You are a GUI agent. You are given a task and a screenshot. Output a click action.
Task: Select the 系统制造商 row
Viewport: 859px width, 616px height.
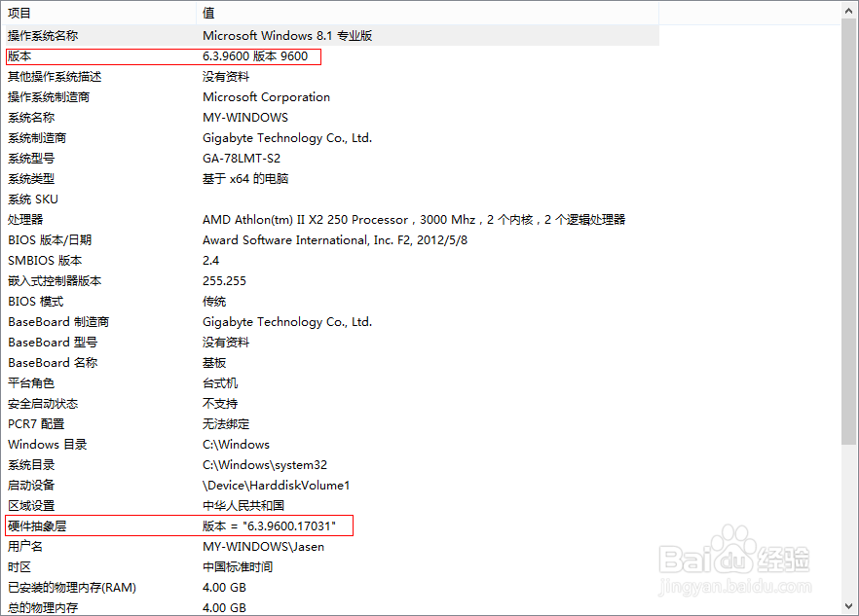point(330,138)
